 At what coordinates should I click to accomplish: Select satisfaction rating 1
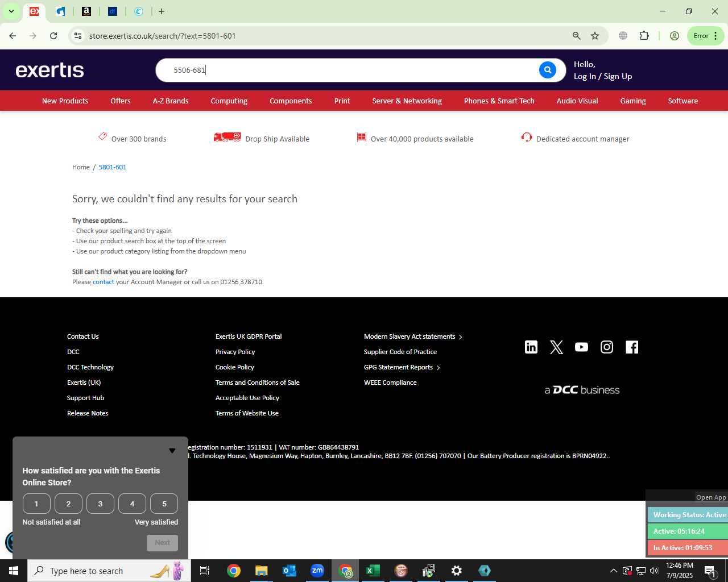(x=36, y=504)
